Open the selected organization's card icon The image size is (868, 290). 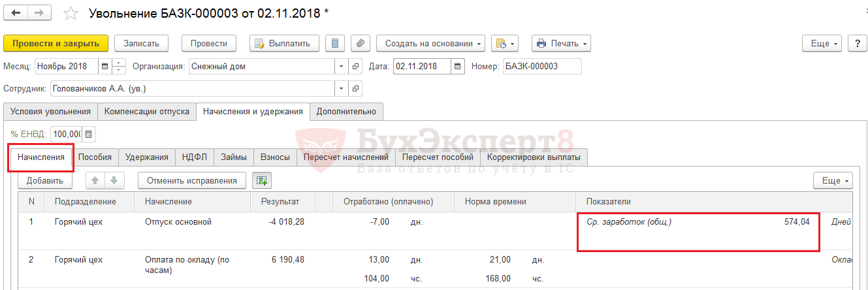tap(356, 66)
